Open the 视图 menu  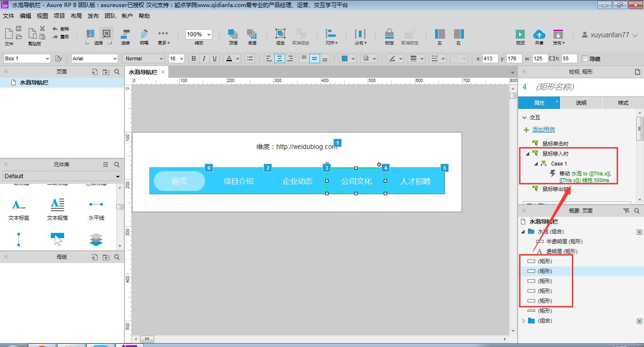click(42, 16)
